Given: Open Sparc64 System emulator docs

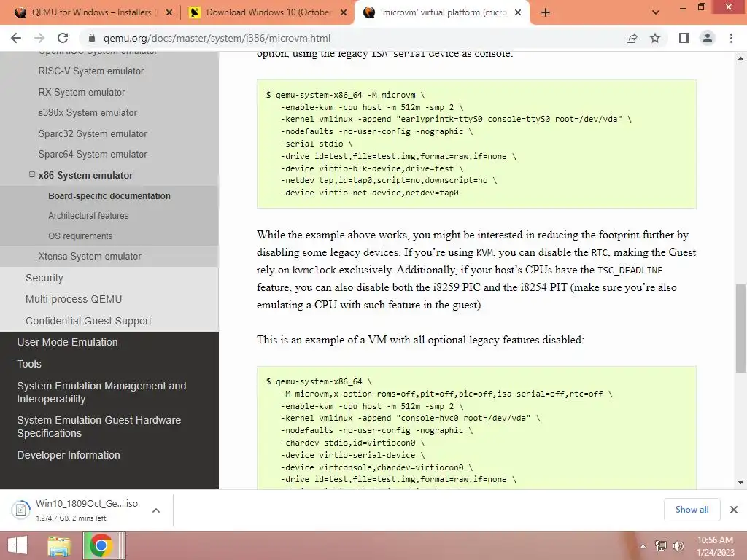Looking at the screenshot, I should click(x=93, y=155).
